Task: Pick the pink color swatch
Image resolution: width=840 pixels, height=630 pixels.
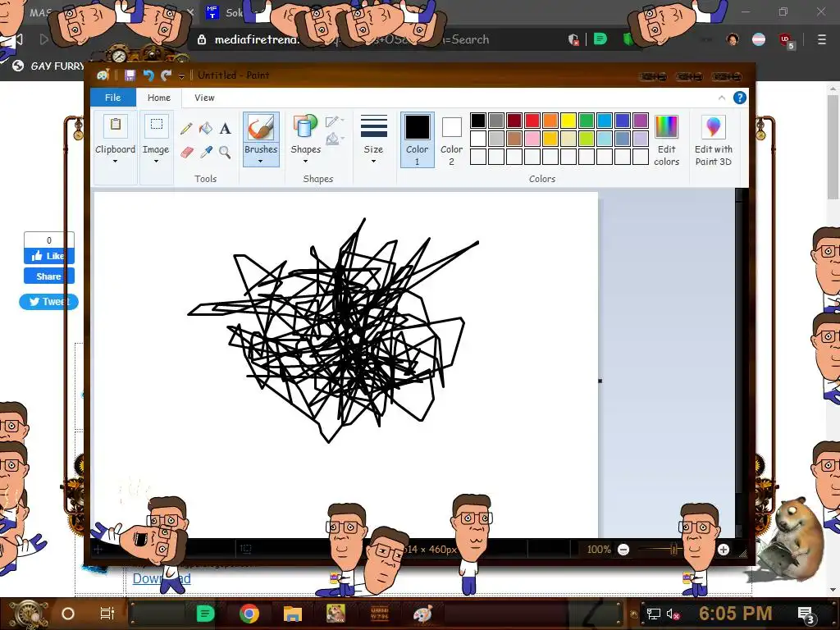Action: tap(532, 139)
